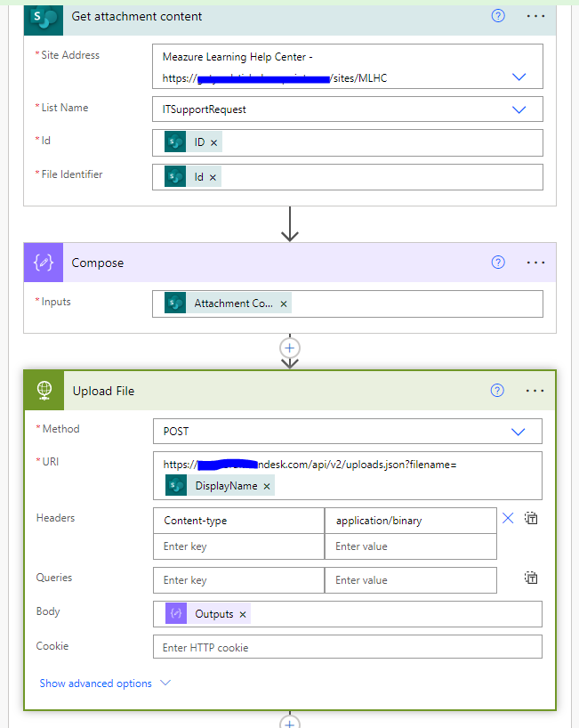Open help for Get attachment content action
The width and height of the screenshot is (579, 728).
pyautogui.click(x=498, y=16)
